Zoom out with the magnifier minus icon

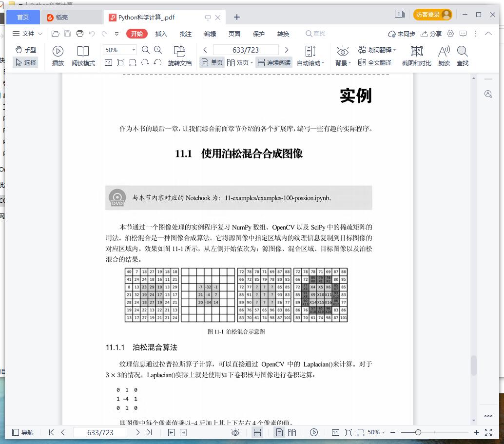tap(146, 50)
